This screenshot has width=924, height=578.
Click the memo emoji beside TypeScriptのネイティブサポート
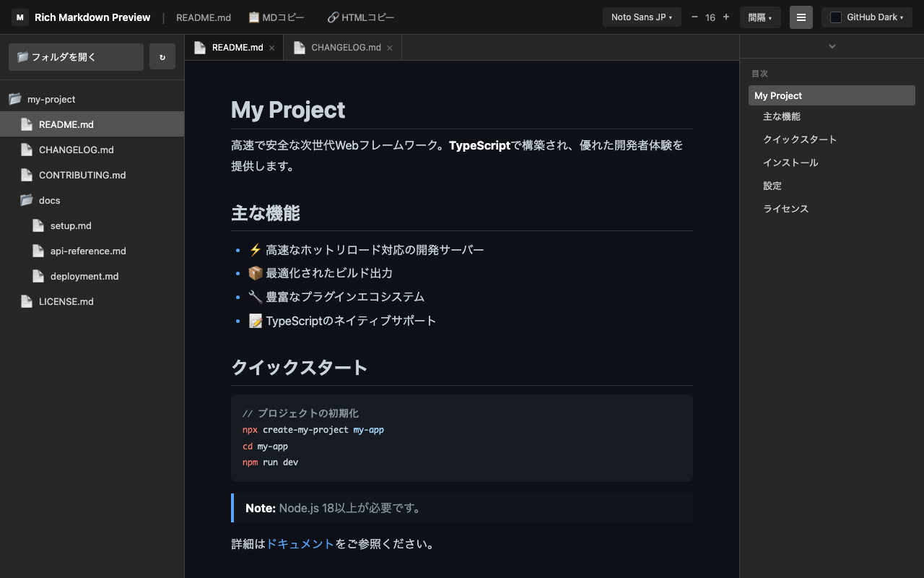pyautogui.click(x=255, y=321)
